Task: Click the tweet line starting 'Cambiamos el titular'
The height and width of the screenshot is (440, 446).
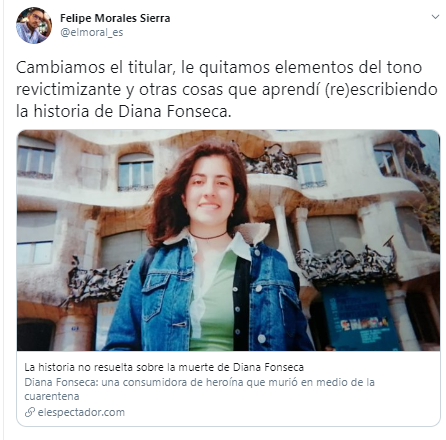Action: click(x=219, y=67)
